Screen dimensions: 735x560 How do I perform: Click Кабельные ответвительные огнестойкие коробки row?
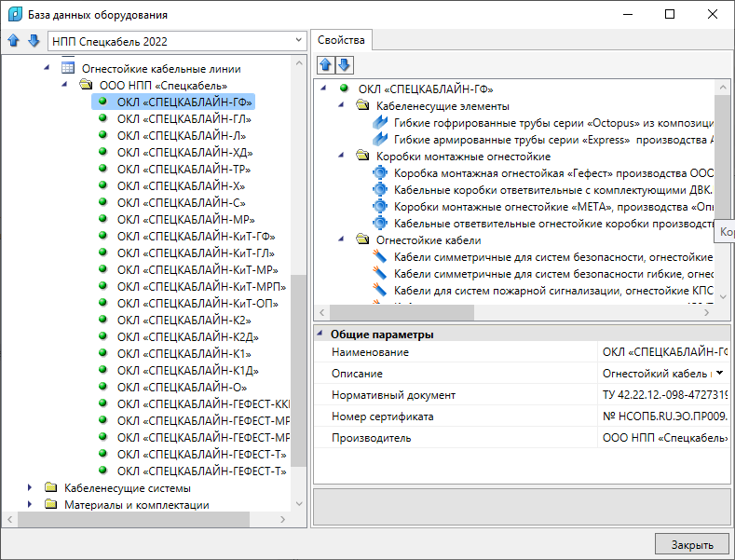(543, 224)
